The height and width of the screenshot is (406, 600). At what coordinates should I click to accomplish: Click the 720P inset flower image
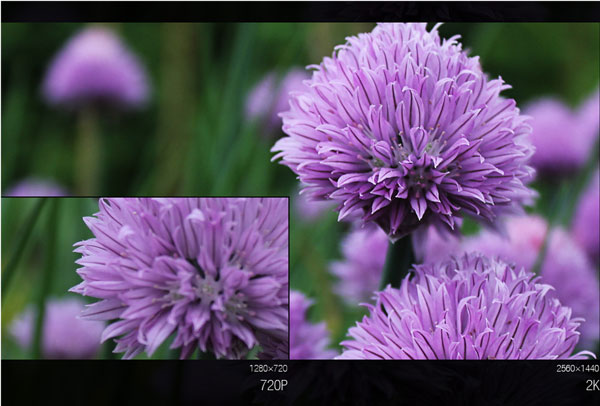tap(145, 278)
